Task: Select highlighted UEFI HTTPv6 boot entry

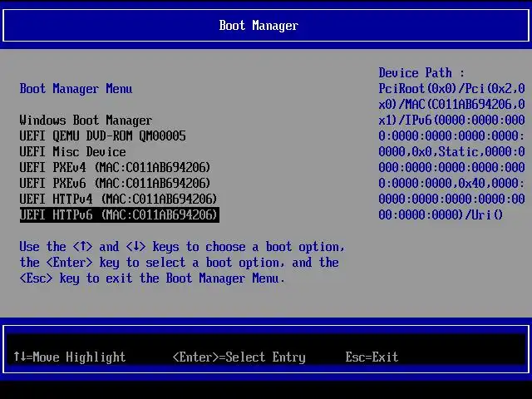Action: coord(120,214)
